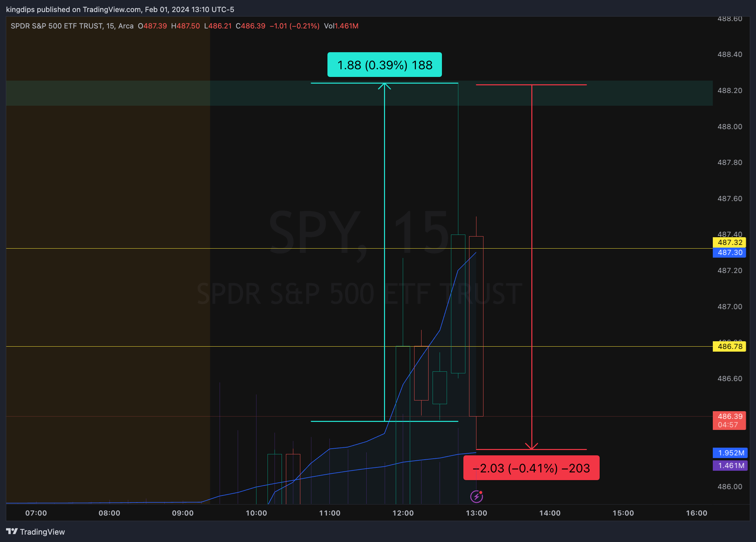Click the purple 1.461M volume label
756x542 pixels.
pyautogui.click(x=730, y=465)
